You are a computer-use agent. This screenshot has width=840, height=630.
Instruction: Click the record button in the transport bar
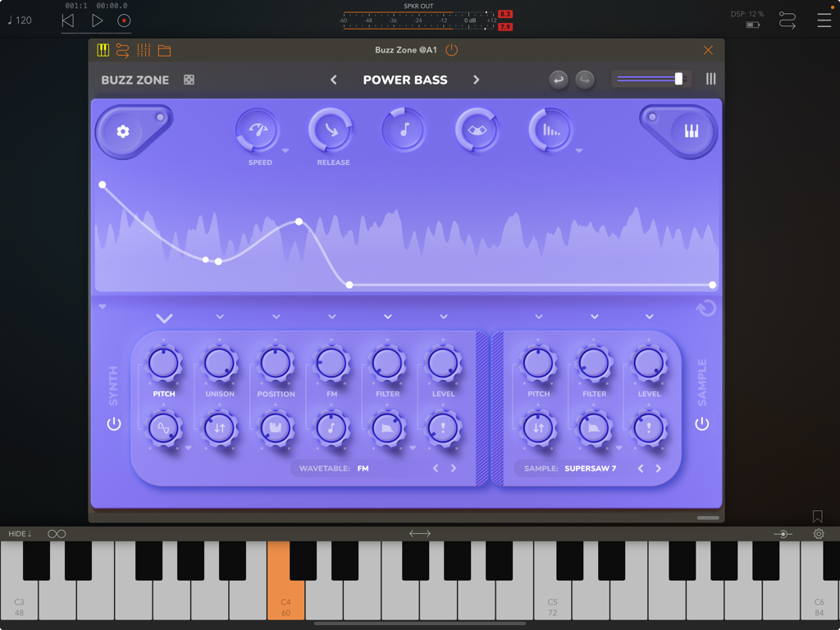click(x=123, y=21)
